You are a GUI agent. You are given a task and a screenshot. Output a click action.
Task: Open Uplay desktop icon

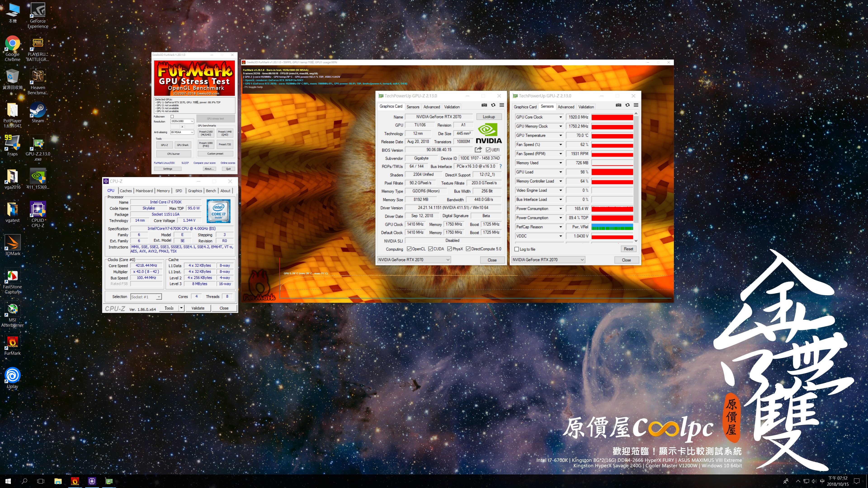click(12, 378)
